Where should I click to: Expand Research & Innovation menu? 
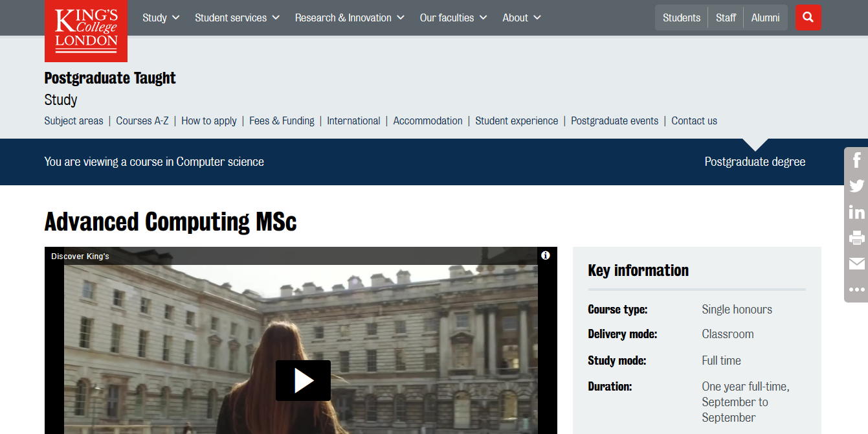pos(349,17)
